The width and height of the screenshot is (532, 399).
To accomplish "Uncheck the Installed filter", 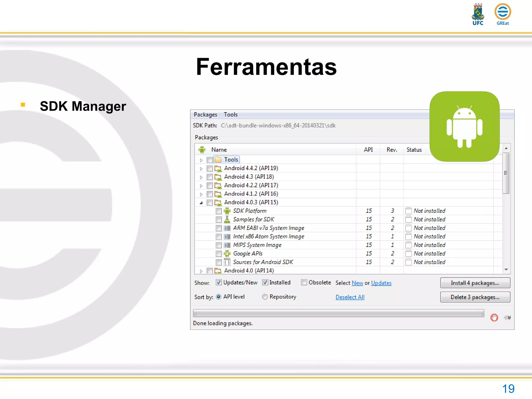I will [x=265, y=282].
